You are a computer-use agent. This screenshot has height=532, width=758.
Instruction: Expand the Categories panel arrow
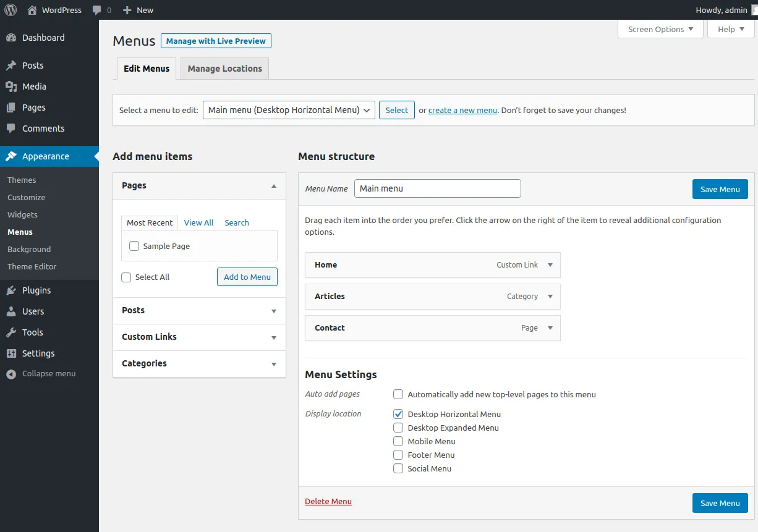point(274,365)
